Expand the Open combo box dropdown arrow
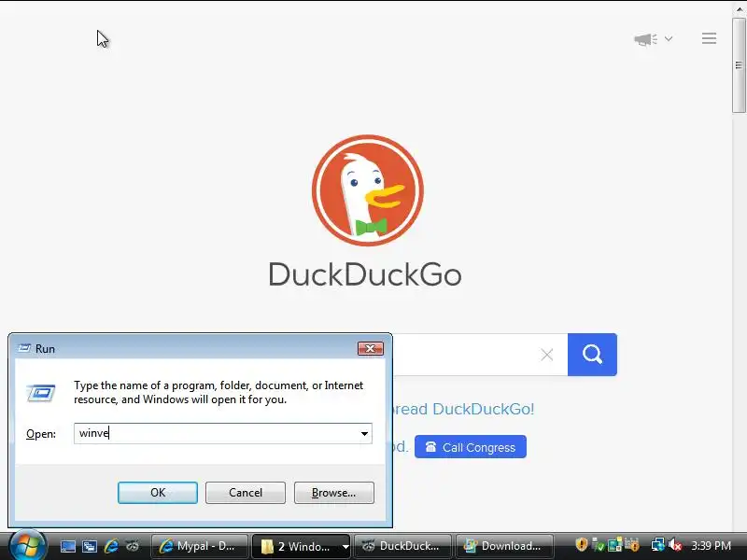Image resolution: width=747 pixels, height=560 pixels. [x=364, y=433]
